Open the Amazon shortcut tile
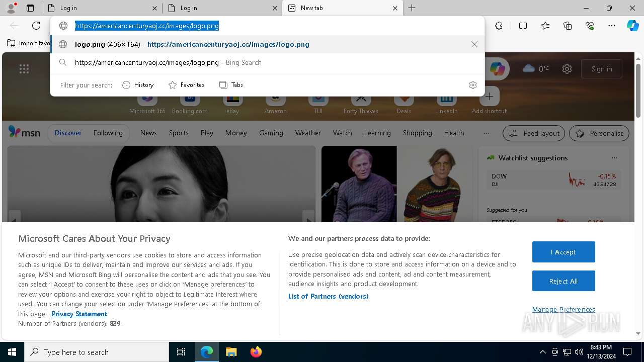 [275, 101]
